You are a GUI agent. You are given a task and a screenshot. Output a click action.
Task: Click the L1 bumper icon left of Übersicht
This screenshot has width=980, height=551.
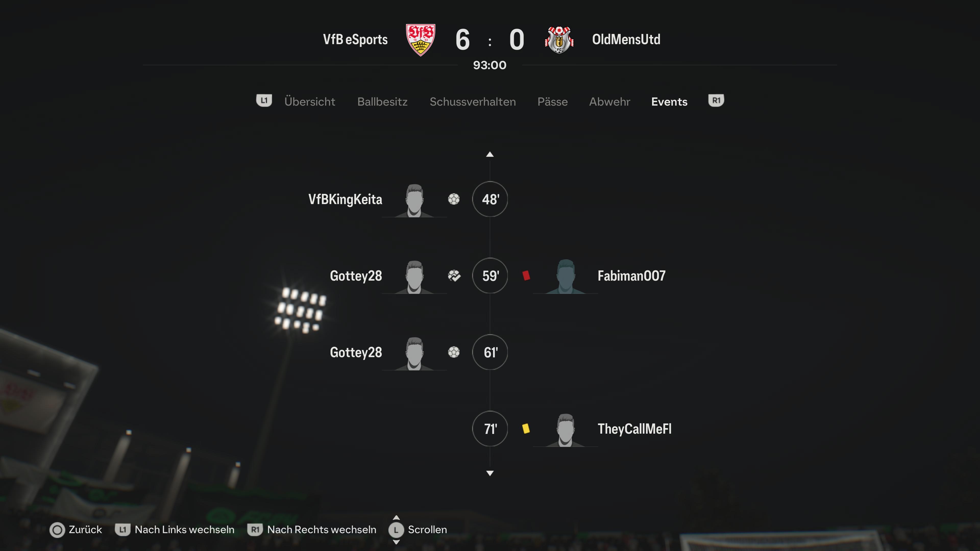pyautogui.click(x=264, y=101)
